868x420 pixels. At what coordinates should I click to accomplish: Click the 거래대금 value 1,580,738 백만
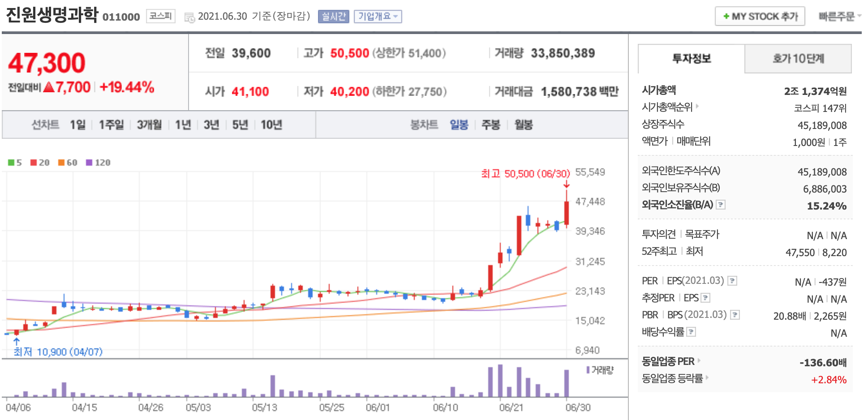pos(580,92)
